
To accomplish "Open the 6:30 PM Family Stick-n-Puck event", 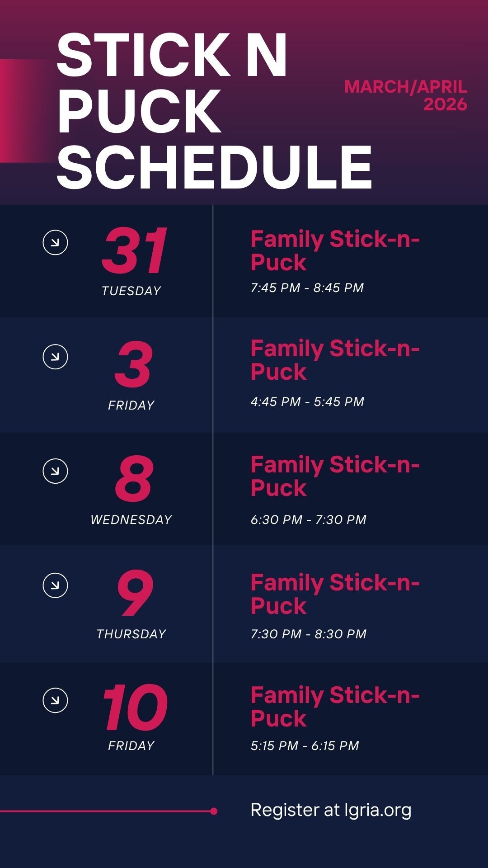I will point(335,476).
